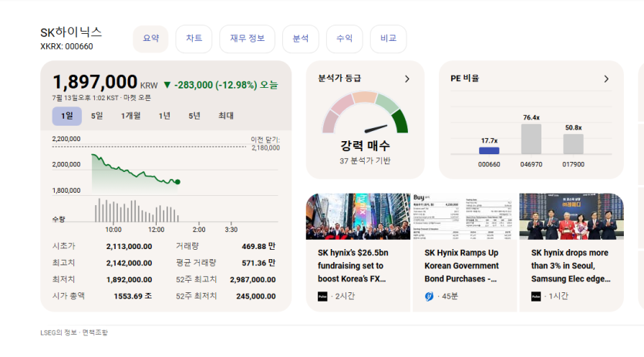Click the 최저치 value 1,892,000.00
Viewport: 644px width, 357px height.
point(129,280)
